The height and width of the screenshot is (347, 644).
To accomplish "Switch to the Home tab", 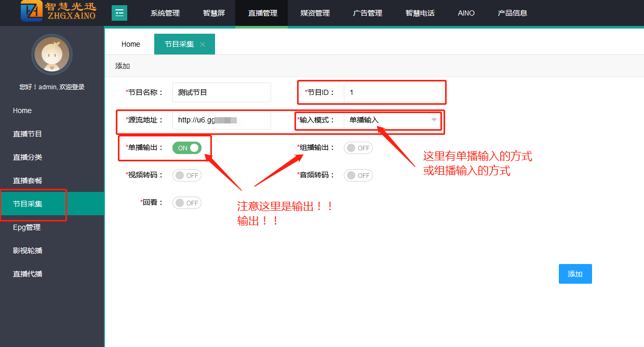I will click(130, 45).
